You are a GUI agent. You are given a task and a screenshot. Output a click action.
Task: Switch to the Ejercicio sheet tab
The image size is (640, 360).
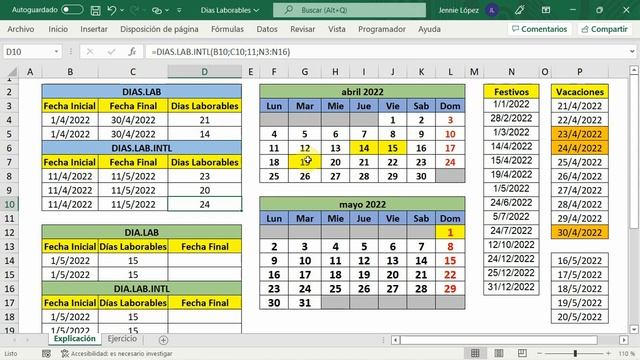pyautogui.click(x=122, y=339)
